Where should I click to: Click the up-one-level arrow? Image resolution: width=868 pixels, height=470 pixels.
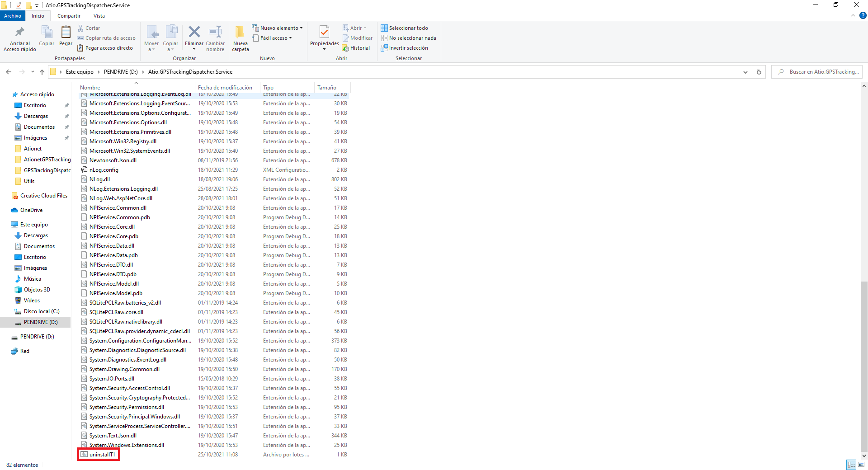tap(42, 72)
